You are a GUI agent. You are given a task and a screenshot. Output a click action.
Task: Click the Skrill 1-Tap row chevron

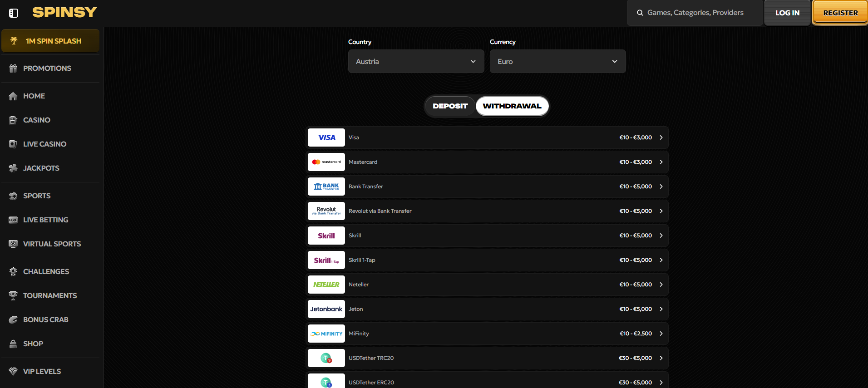click(661, 260)
